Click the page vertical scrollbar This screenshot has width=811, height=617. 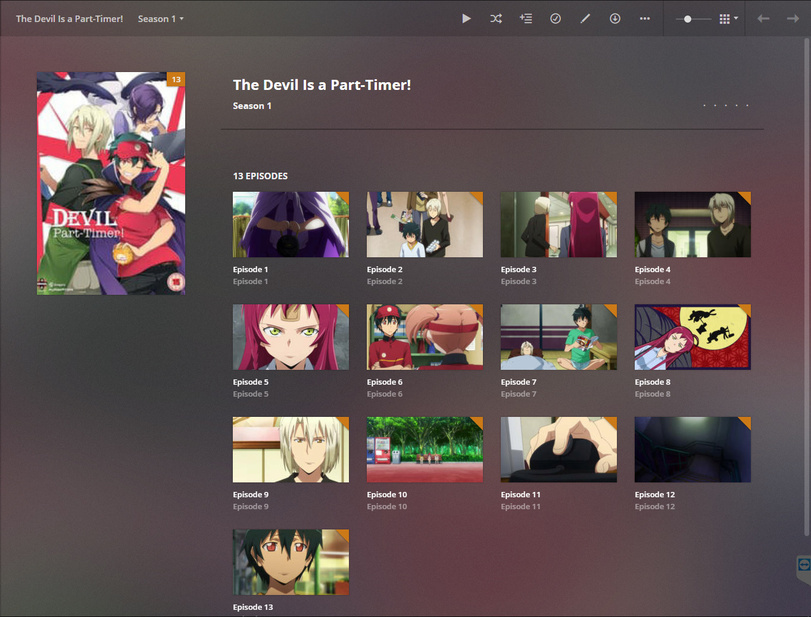click(x=807, y=286)
